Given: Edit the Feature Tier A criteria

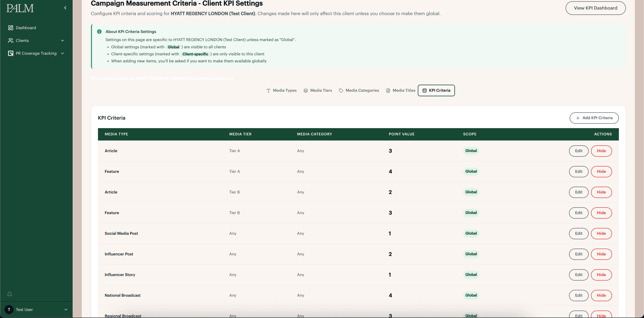Looking at the screenshot, I should pyautogui.click(x=578, y=172).
